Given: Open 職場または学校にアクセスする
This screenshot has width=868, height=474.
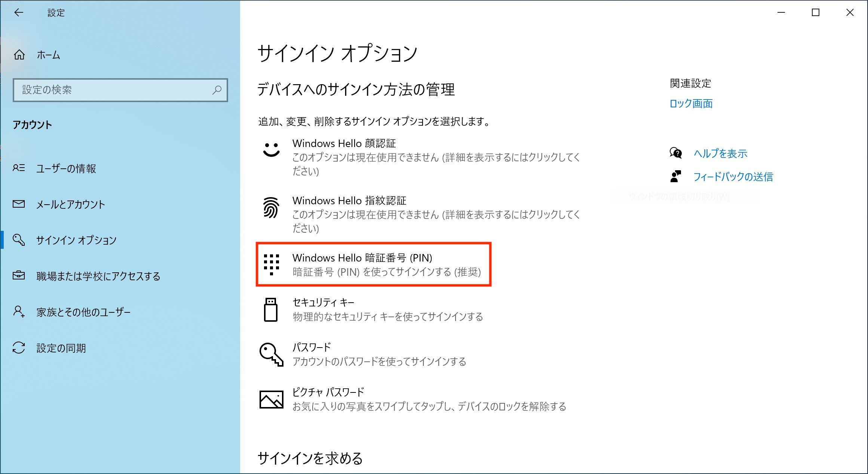Looking at the screenshot, I should coord(120,276).
